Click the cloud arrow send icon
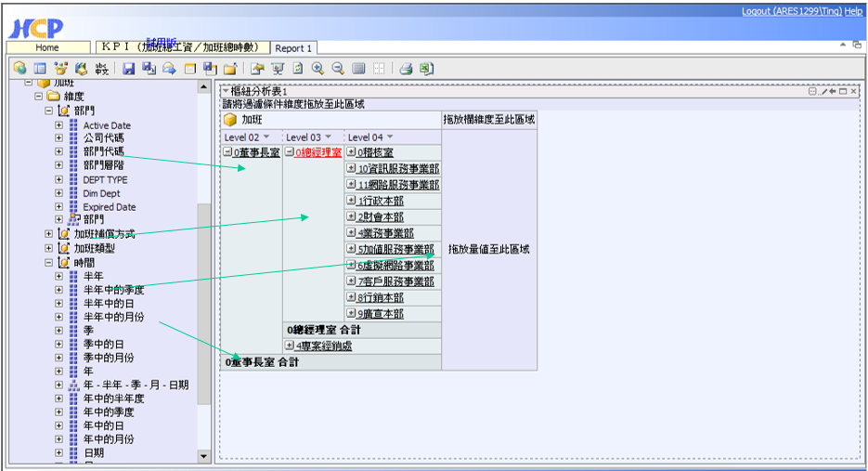 pyautogui.click(x=169, y=68)
